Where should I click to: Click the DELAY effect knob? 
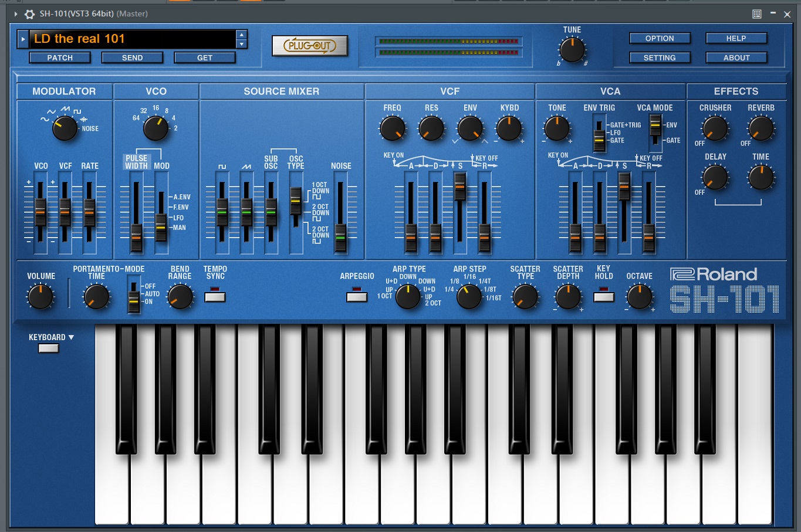tap(715, 177)
